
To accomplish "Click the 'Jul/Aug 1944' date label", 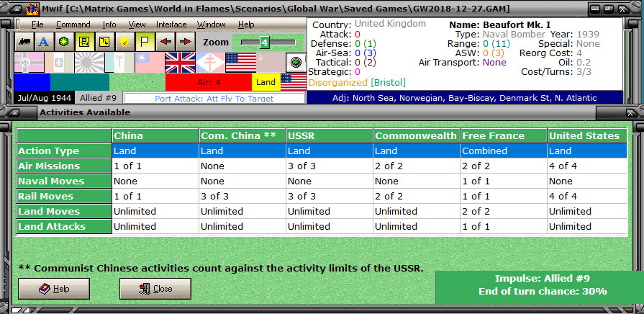I will coord(44,98).
